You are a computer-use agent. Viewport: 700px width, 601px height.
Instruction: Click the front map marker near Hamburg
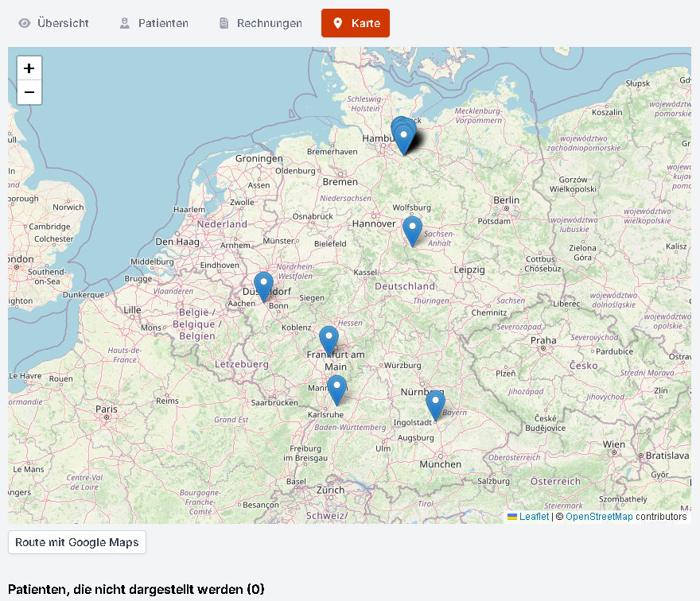[x=403, y=141]
